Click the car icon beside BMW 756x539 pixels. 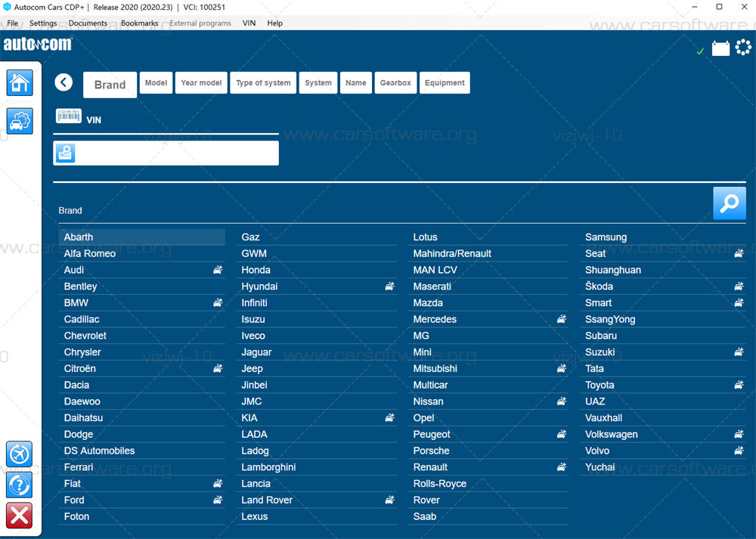coord(218,303)
